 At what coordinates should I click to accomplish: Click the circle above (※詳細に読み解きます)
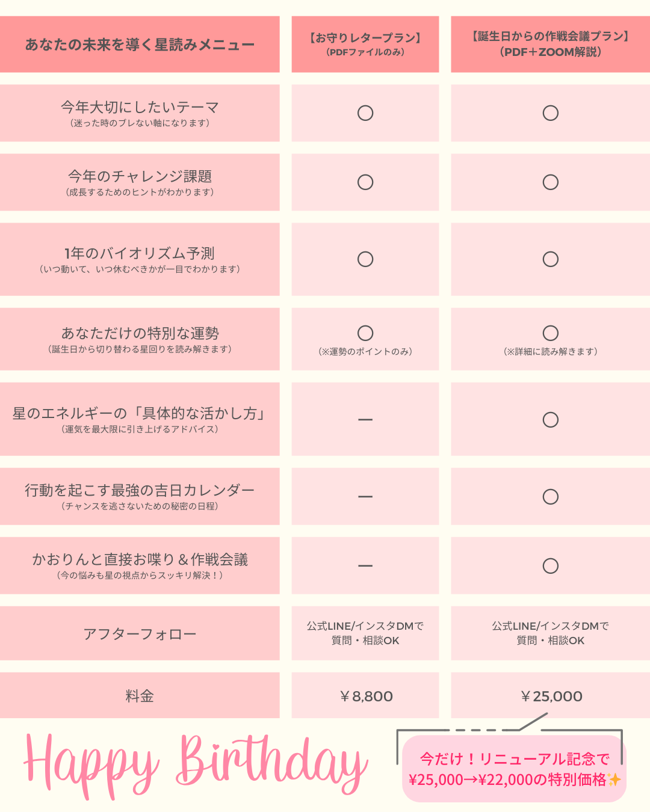(x=550, y=333)
